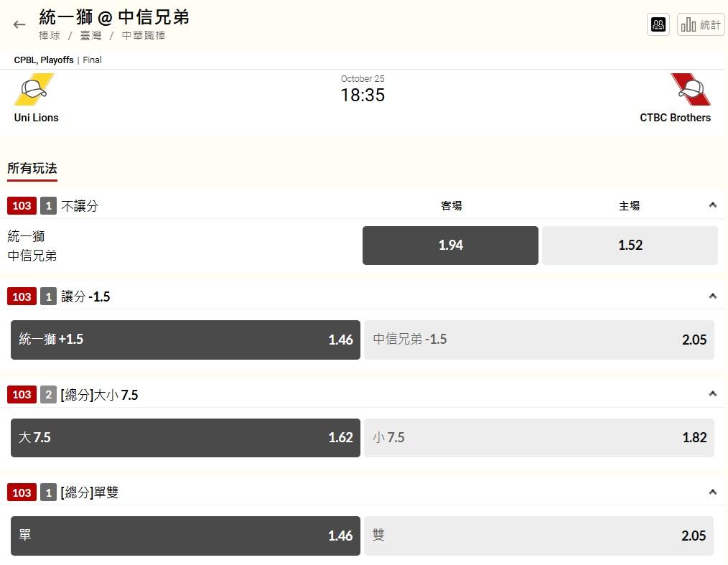This screenshot has height=565, width=728.
Task: Click the gray 2 badge beside 大小 7.5
Action: click(x=48, y=395)
